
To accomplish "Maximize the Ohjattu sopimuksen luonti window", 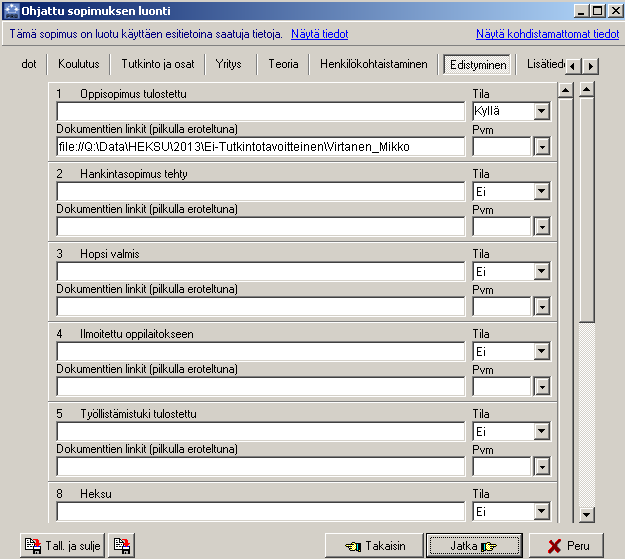I will pos(597,11).
